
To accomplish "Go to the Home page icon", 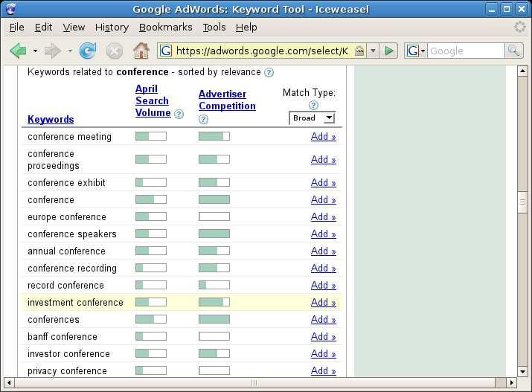I will point(141,51).
